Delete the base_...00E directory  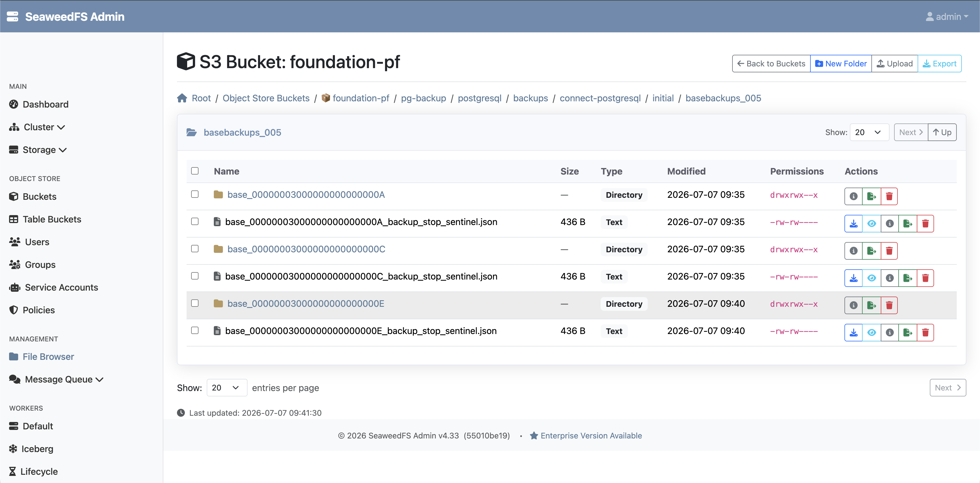pyautogui.click(x=889, y=305)
